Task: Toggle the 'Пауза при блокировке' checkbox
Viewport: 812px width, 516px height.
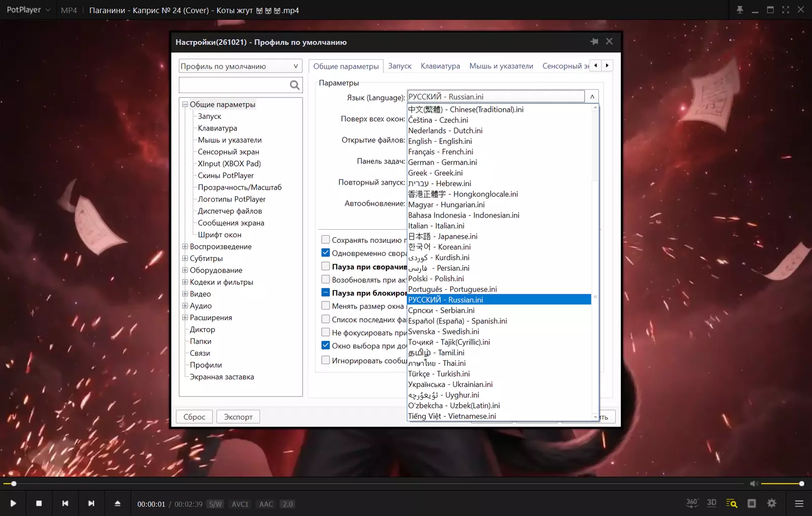Action: [326, 292]
